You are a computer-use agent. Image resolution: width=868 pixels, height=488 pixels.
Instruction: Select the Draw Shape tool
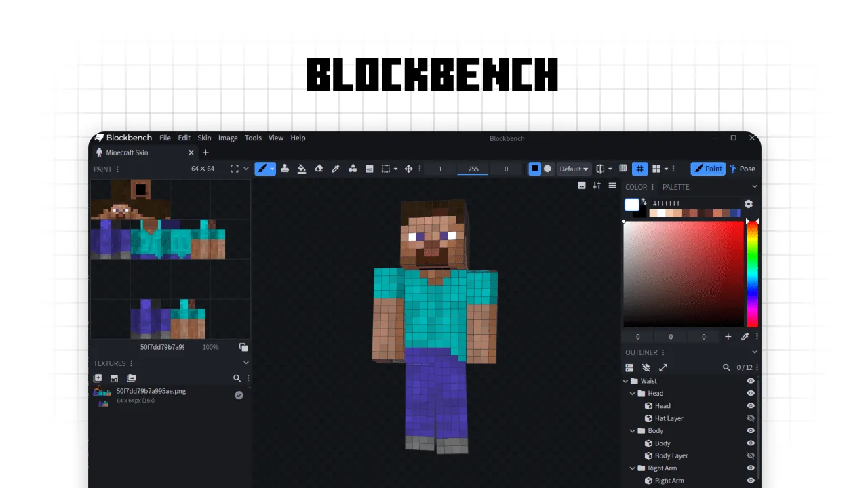[353, 169]
